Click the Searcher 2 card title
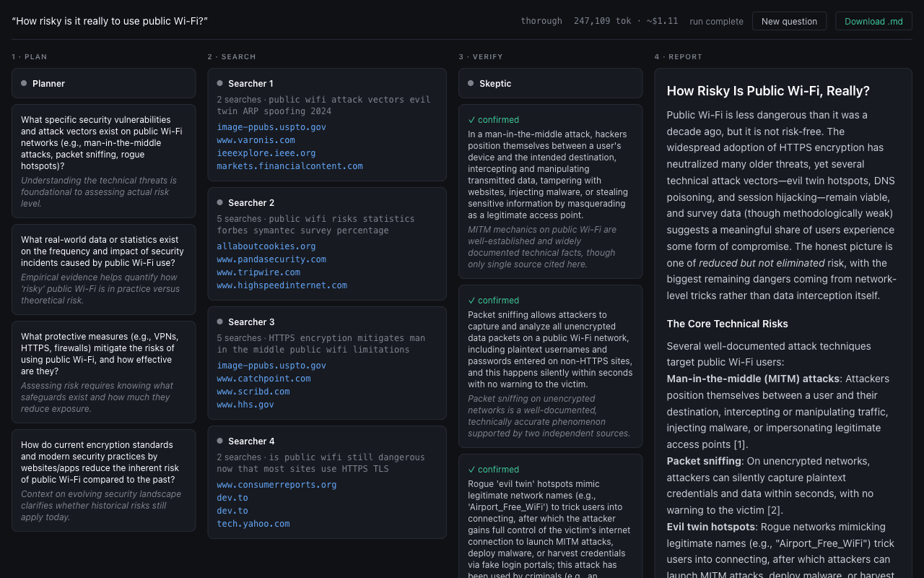 point(251,203)
